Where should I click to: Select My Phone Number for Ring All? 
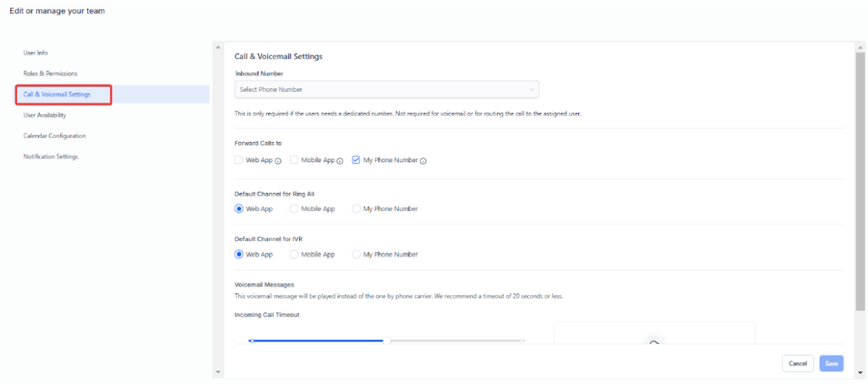click(356, 208)
